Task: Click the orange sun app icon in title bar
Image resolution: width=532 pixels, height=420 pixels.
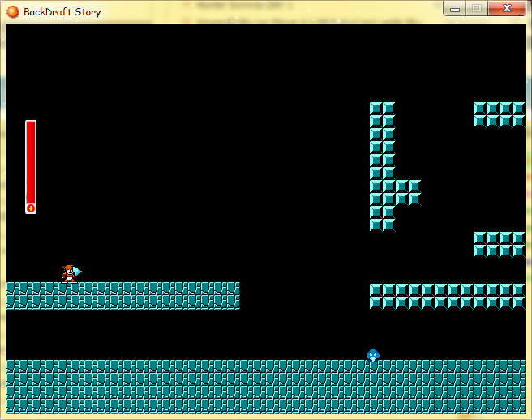Action: tap(13, 12)
